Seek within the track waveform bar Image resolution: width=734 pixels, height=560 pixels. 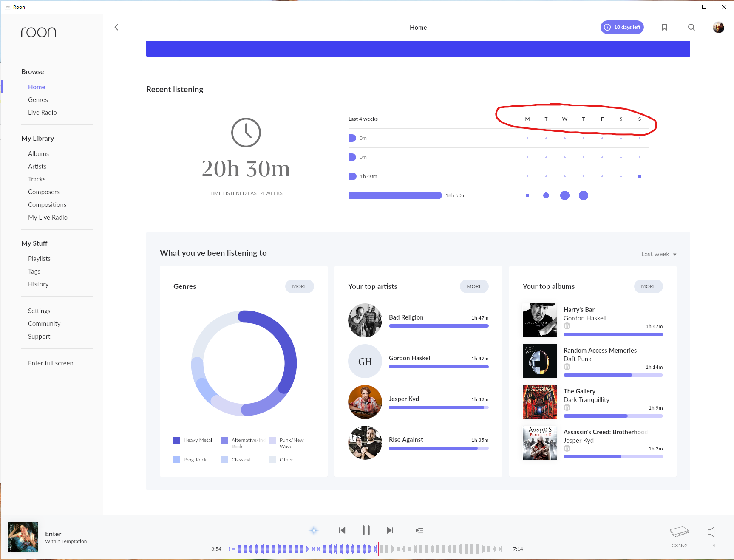point(367,549)
